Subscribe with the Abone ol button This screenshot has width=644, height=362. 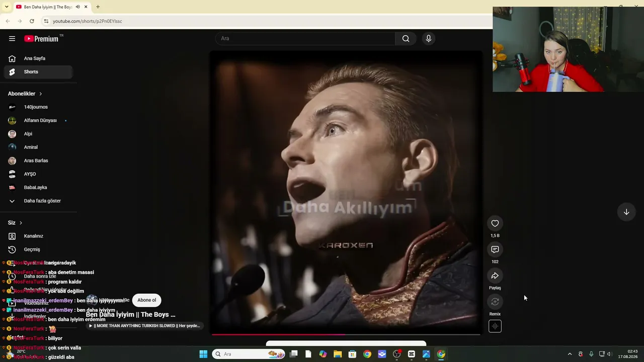tap(147, 300)
